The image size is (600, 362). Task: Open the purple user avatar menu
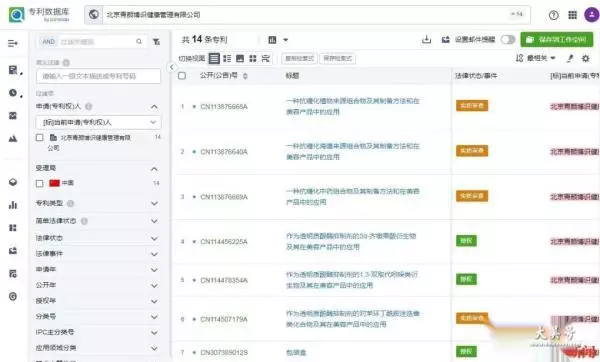[592, 15]
